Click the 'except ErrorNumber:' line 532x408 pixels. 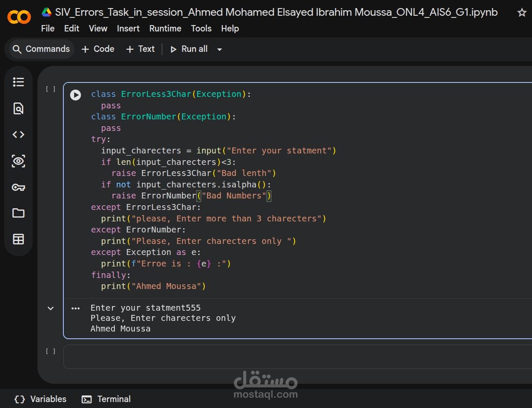(138, 229)
